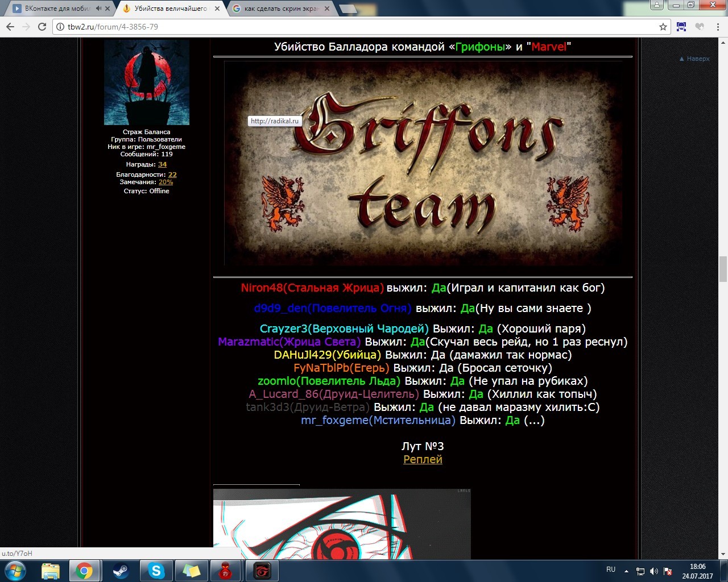The width and height of the screenshot is (728, 582).
Task: Click the RU language indicator
Action: (611, 569)
